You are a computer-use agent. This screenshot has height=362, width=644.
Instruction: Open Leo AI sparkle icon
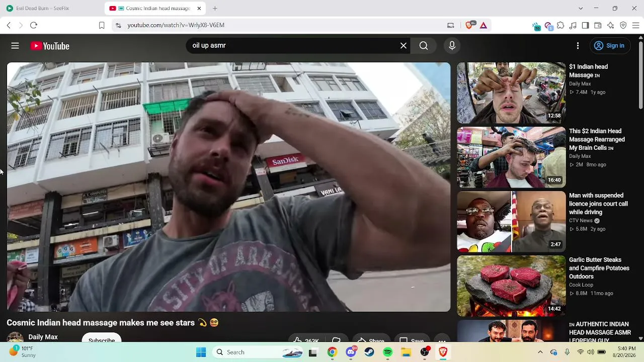(x=611, y=25)
